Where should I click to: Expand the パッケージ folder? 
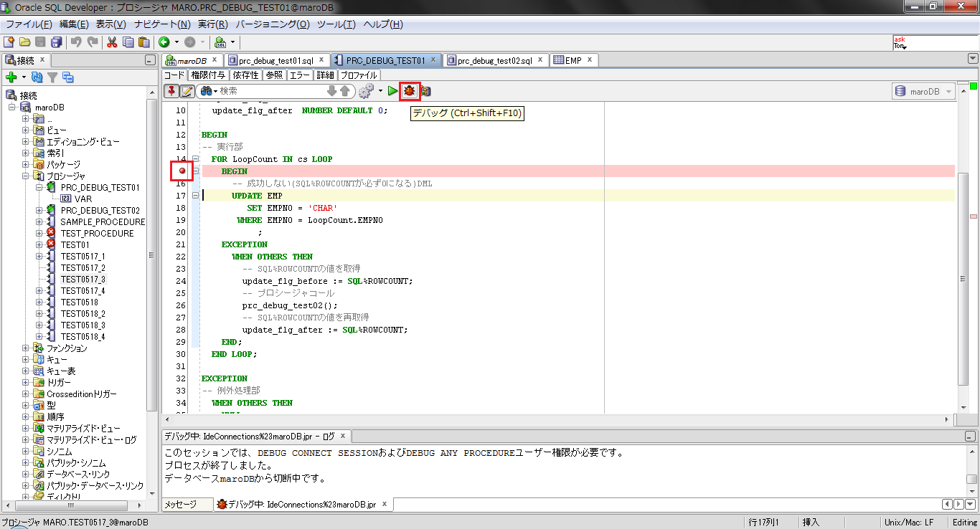[x=26, y=165]
